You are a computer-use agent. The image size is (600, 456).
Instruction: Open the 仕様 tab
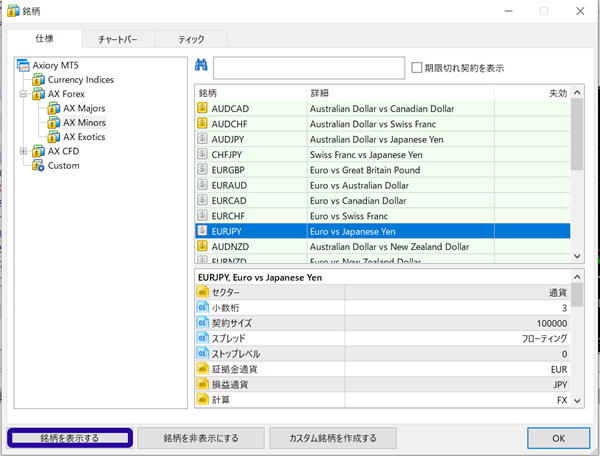[x=44, y=39]
